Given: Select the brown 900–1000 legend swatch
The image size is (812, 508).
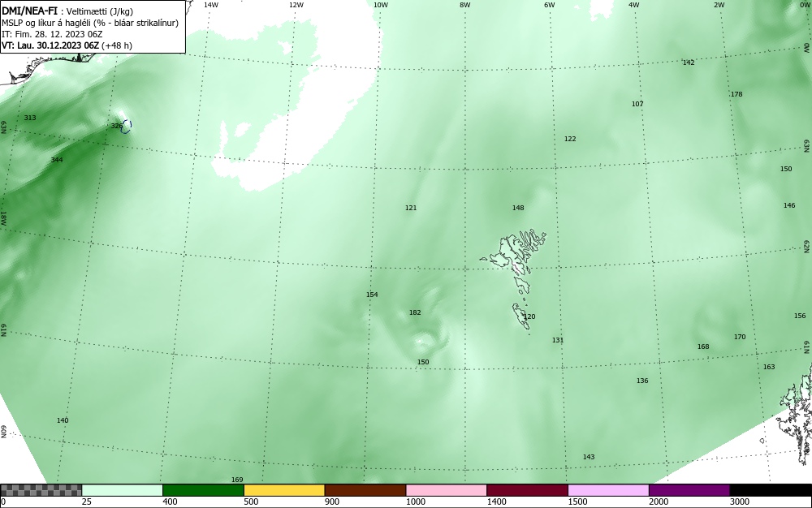Looking at the screenshot, I should click(x=365, y=490).
